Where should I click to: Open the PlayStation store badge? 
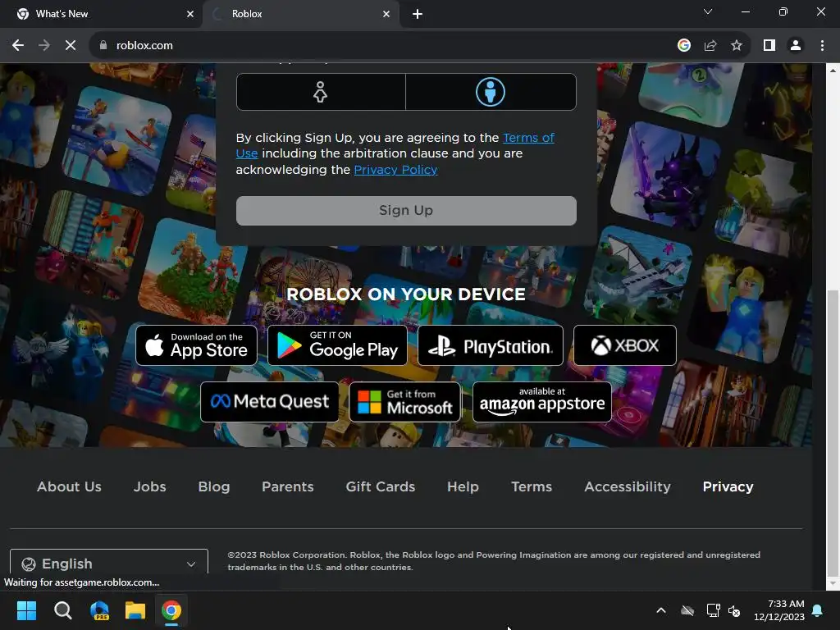pos(491,345)
